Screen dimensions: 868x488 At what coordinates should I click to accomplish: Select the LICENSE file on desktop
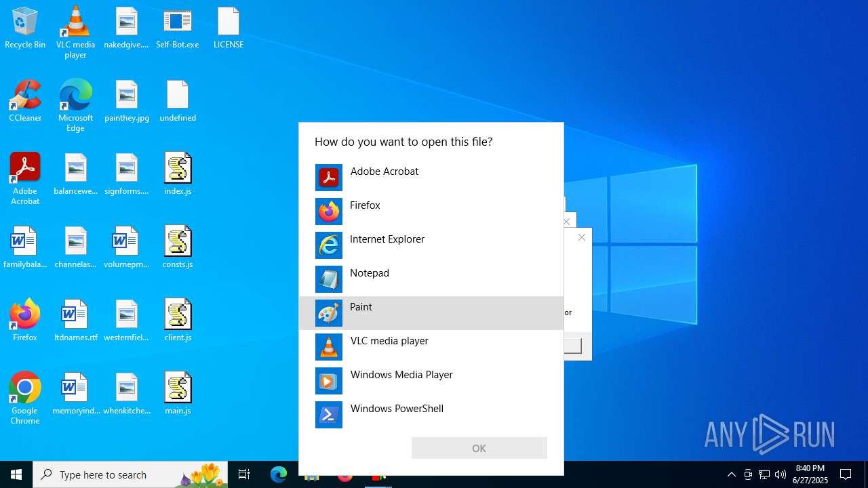[229, 28]
